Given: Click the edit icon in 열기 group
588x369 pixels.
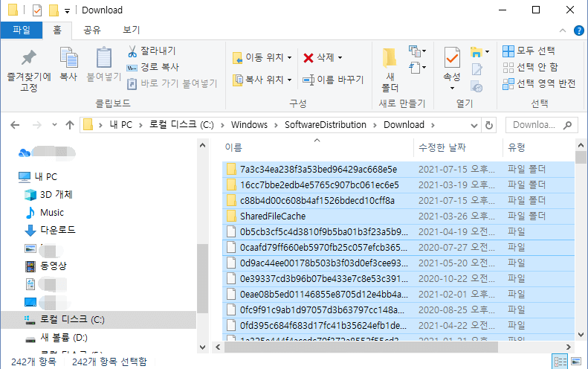Looking at the screenshot, I should coord(477,69).
